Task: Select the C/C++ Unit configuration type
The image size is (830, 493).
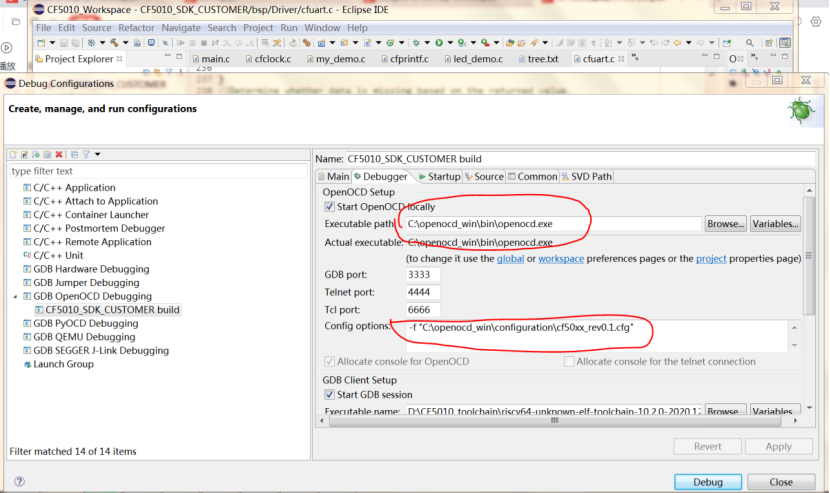Action: point(58,256)
